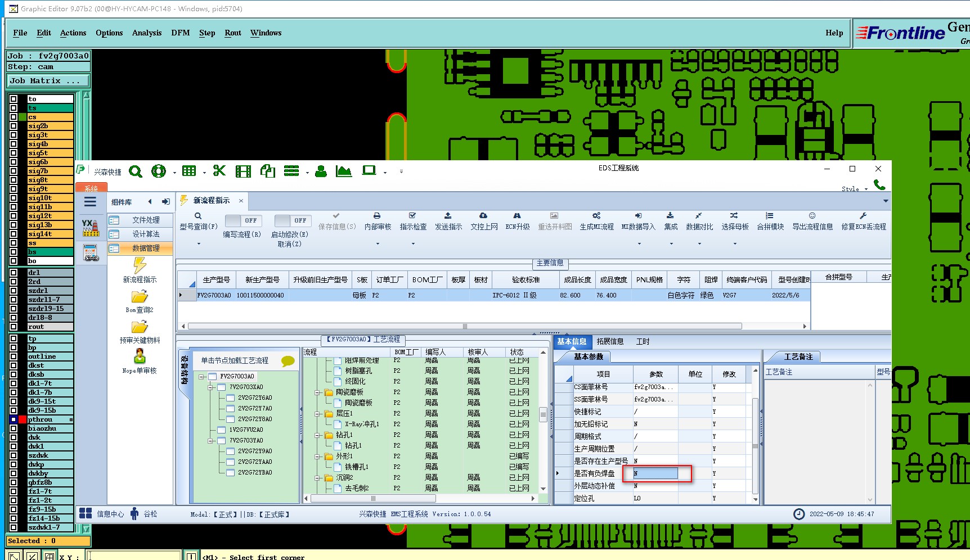Viewport: 970px width, 560px height.
Task: Toggle checkbox for layer sig2b in Graphic Editor
Action: click(x=14, y=126)
